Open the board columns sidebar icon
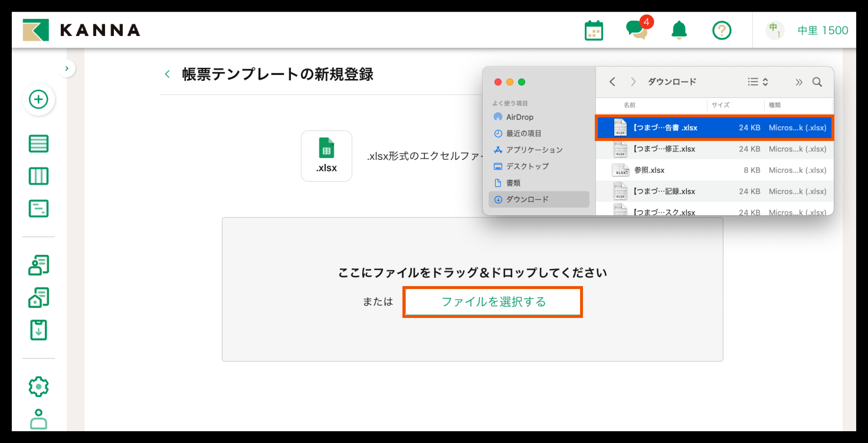This screenshot has width=868, height=443. pyautogui.click(x=38, y=176)
